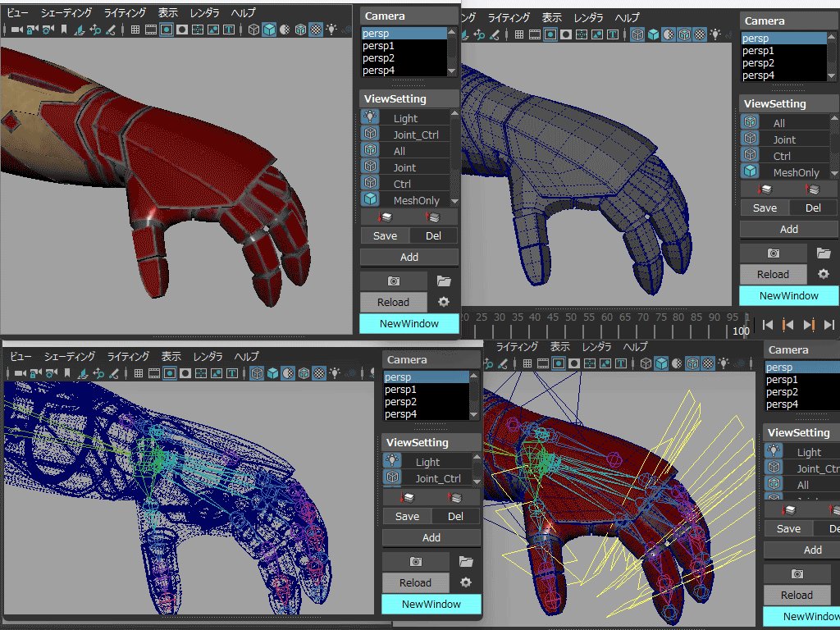Click Field Chart icon in top-left panel
Image resolution: width=840 pixels, height=630 pixels.
pos(198,30)
